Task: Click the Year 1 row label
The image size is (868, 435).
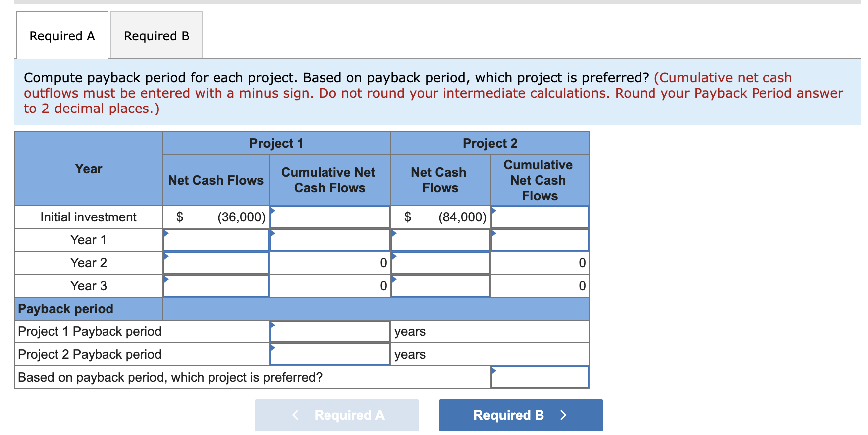Action: click(89, 240)
